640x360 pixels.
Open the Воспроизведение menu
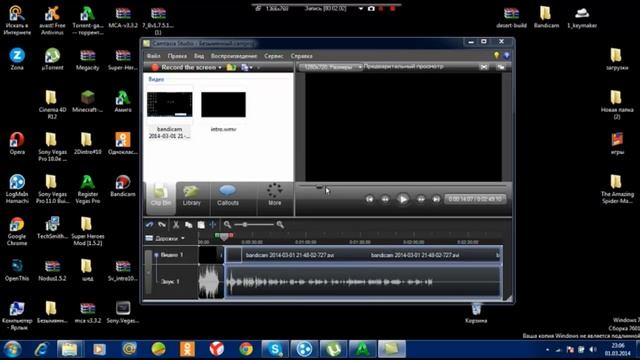point(234,56)
